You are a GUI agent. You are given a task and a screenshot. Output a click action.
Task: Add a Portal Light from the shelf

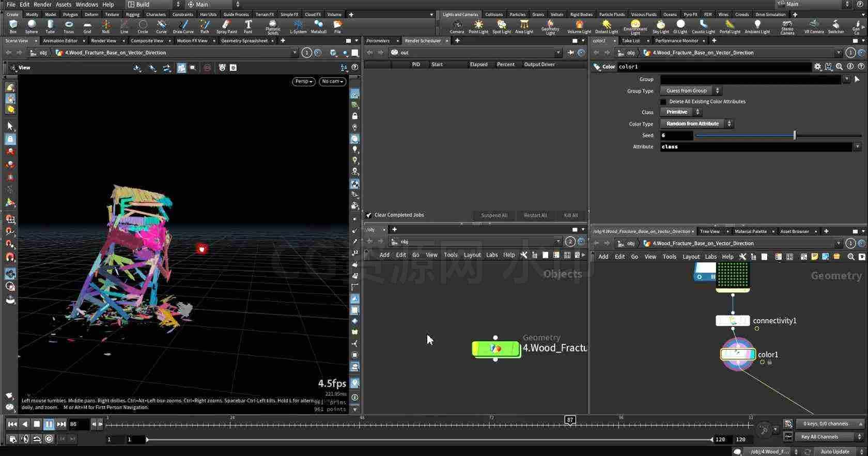(x=730, y=26)
